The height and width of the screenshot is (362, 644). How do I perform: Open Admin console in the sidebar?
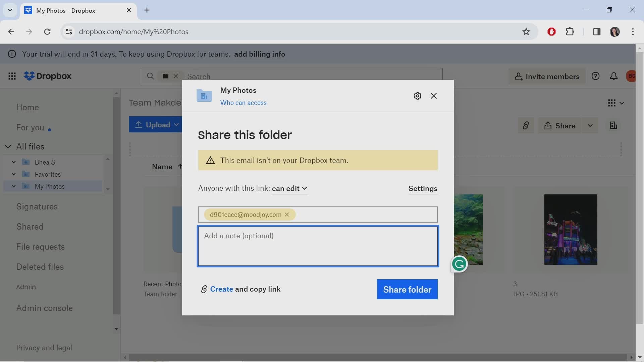(x=45, y=308)
